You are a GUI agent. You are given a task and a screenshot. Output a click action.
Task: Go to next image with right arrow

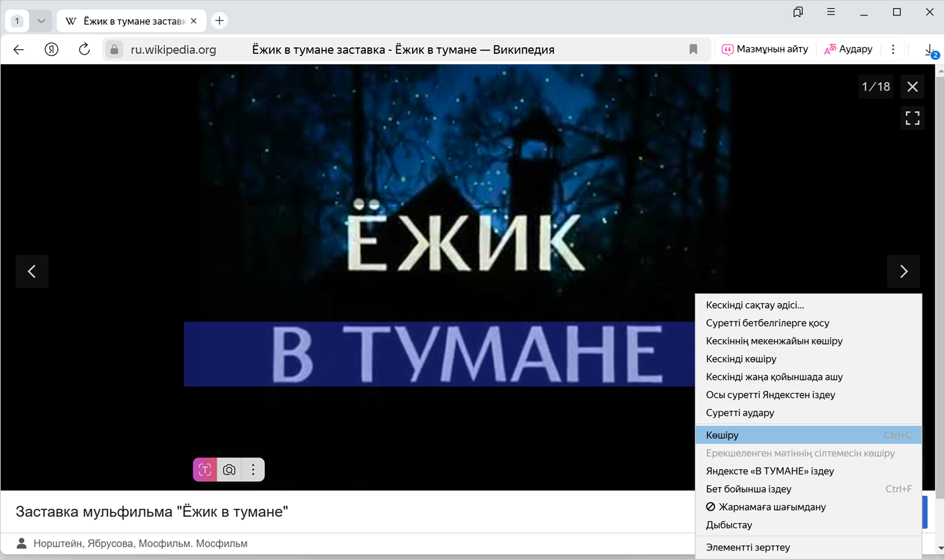[x=903, y=272]
